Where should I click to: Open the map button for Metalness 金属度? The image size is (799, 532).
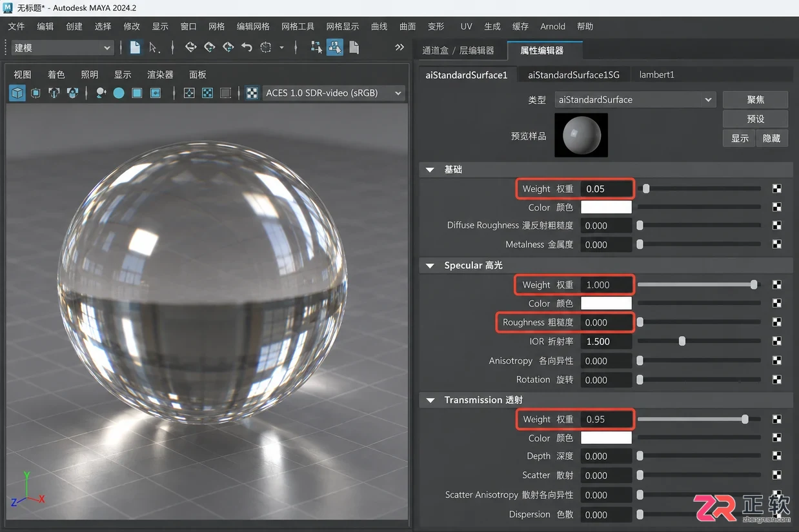(777, 244)
